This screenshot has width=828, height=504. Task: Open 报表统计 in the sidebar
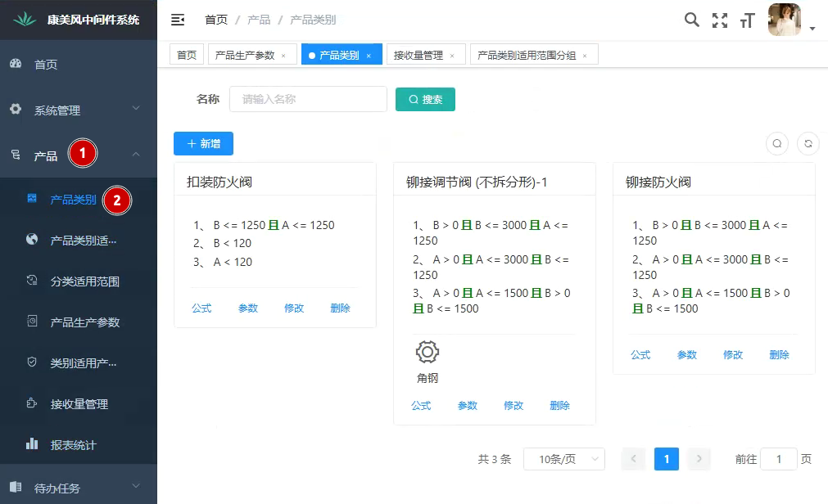(73, 445)
